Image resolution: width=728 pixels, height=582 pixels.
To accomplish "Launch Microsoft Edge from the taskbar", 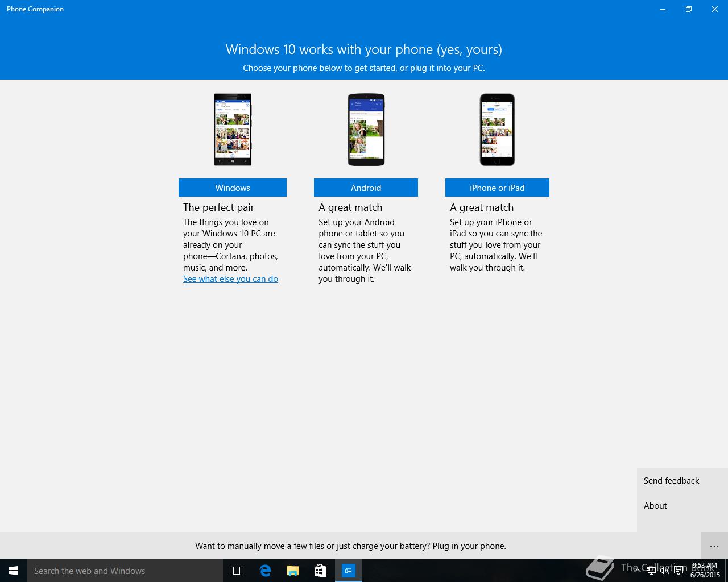I will [x=264, y=571].
